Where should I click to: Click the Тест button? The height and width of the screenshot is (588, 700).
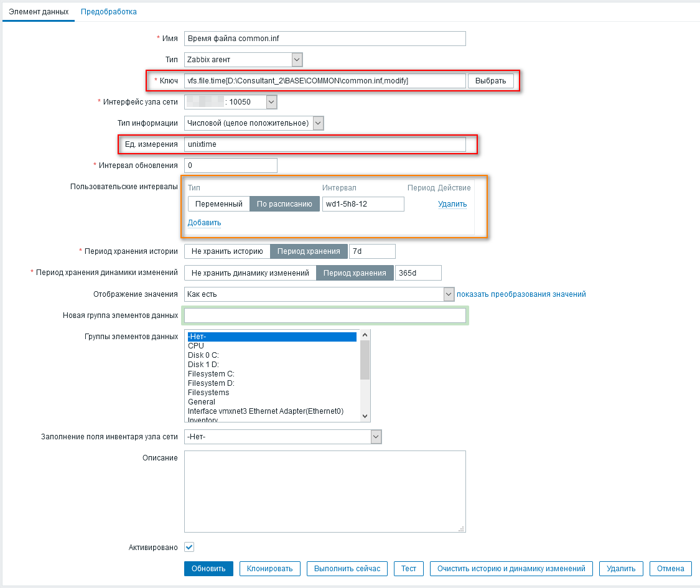point(408,568)
